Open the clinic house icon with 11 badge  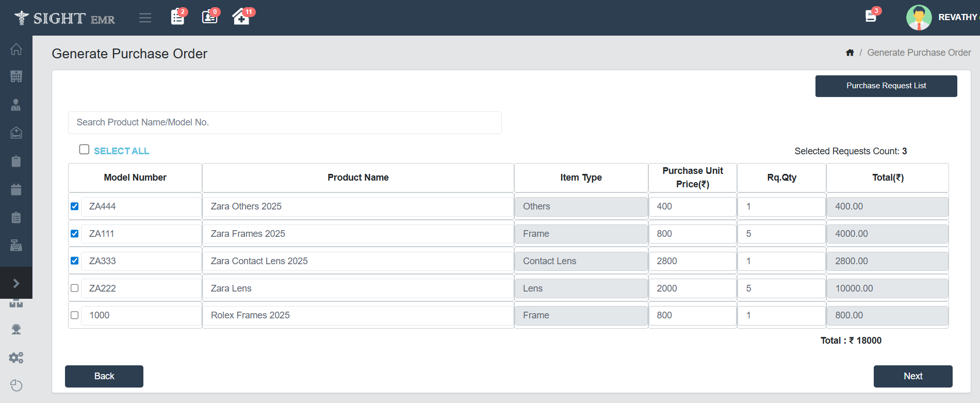[241, 17]
